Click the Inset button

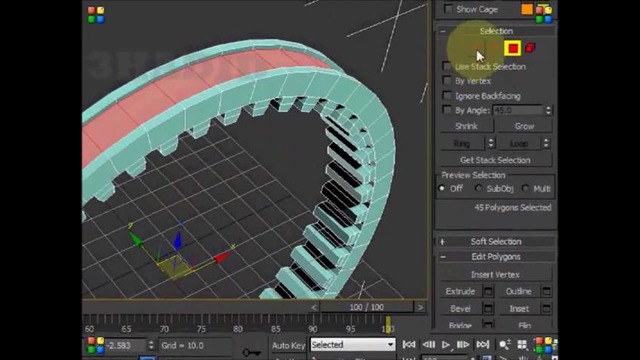[x=518, y=309]
